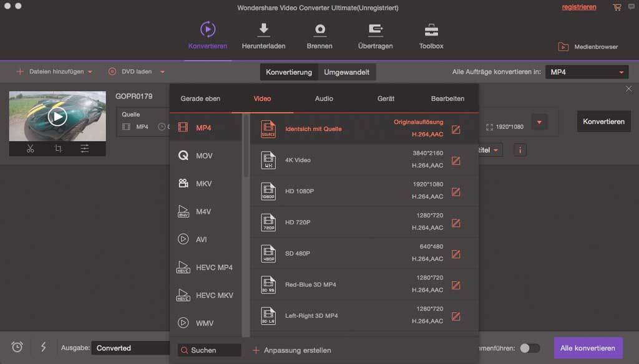Viewport: 639px width, 364px height.
Task: Choose the HD 720P preset
Action: click(x=364, y=223)
